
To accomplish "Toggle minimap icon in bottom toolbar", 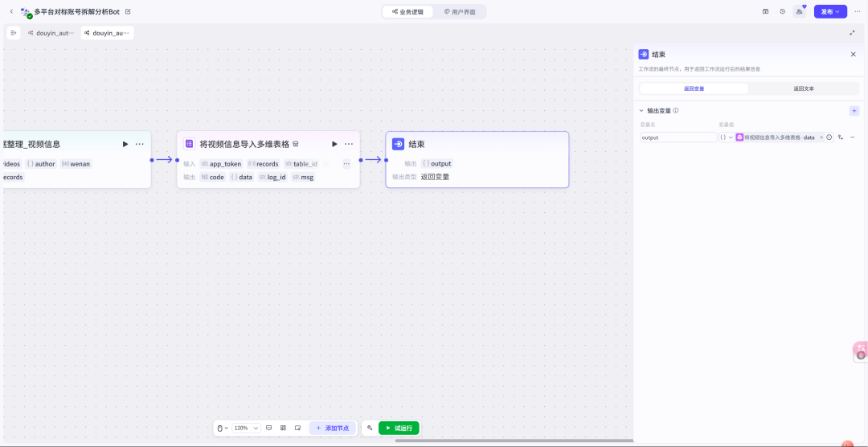I will tap(297, 429).
